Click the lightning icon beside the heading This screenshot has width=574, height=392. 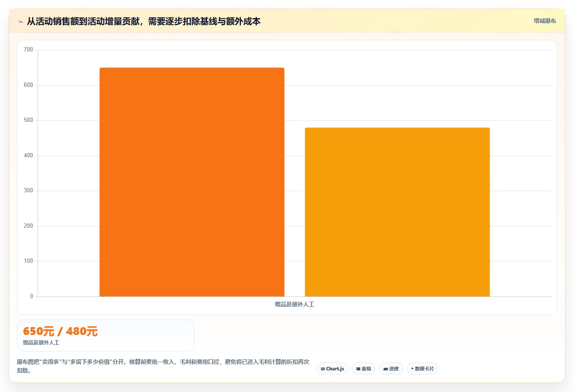[20, 22]
